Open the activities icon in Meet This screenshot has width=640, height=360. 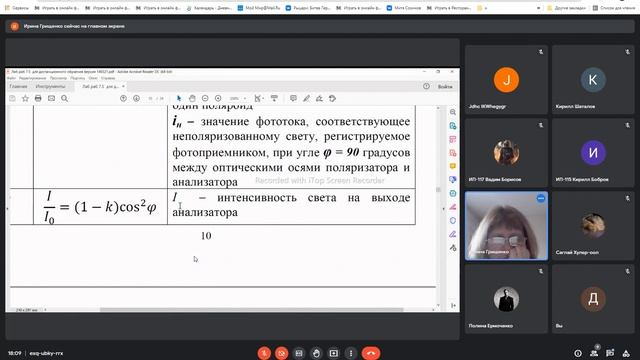626,353
